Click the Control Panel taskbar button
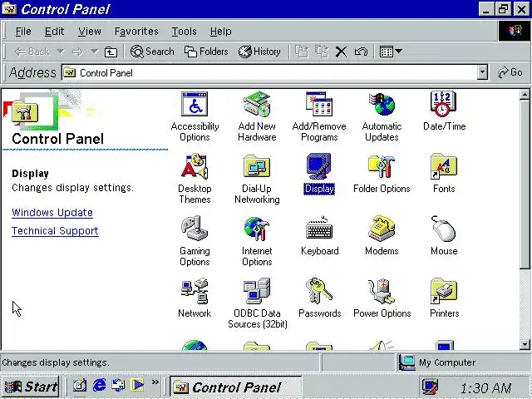This screenshot has width=532, height=399. pos(235,387)
